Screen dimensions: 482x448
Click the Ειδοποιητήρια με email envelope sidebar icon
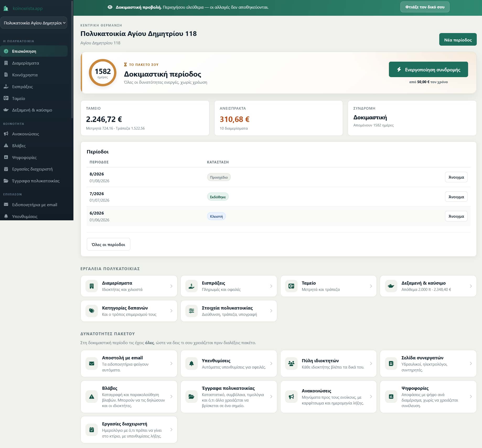6,205
